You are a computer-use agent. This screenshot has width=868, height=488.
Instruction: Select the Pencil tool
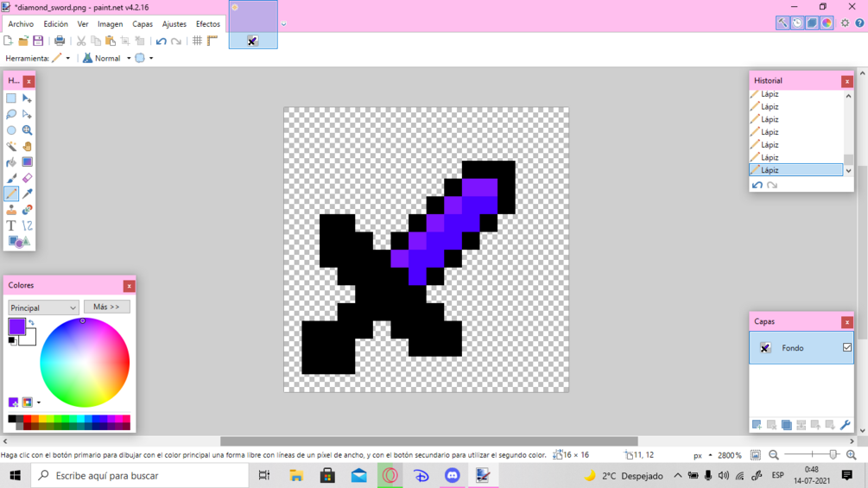click(11, 193)
